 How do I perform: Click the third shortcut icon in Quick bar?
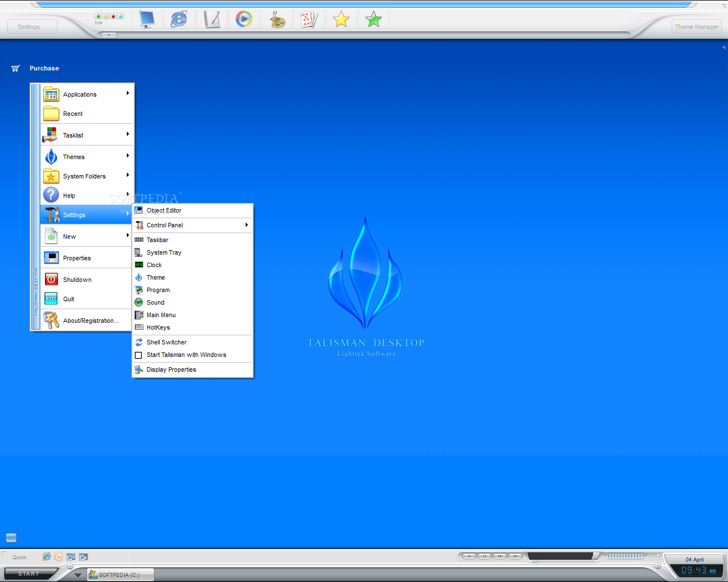click(71, 557)
